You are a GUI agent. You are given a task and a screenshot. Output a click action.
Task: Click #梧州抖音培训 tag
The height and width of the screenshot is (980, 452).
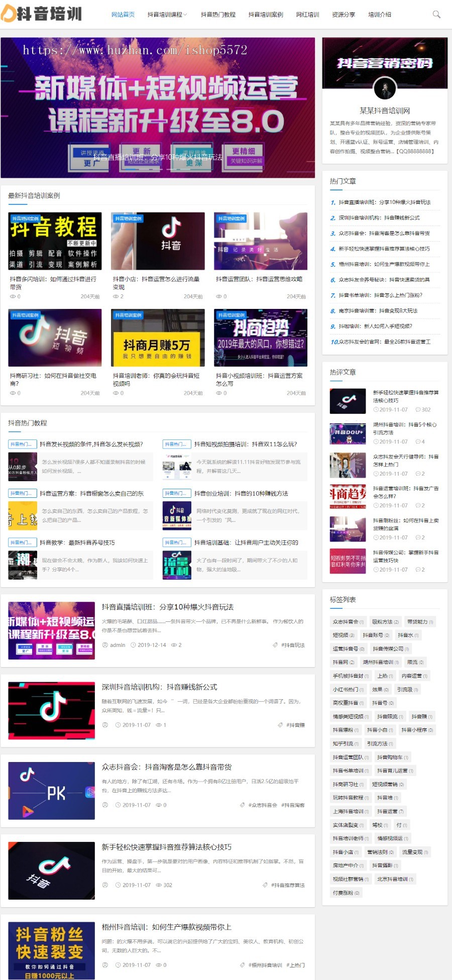click(x=265, y=965)
